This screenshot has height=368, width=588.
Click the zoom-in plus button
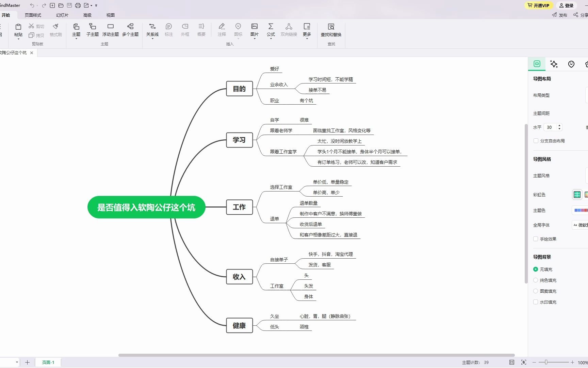(572, 362)
